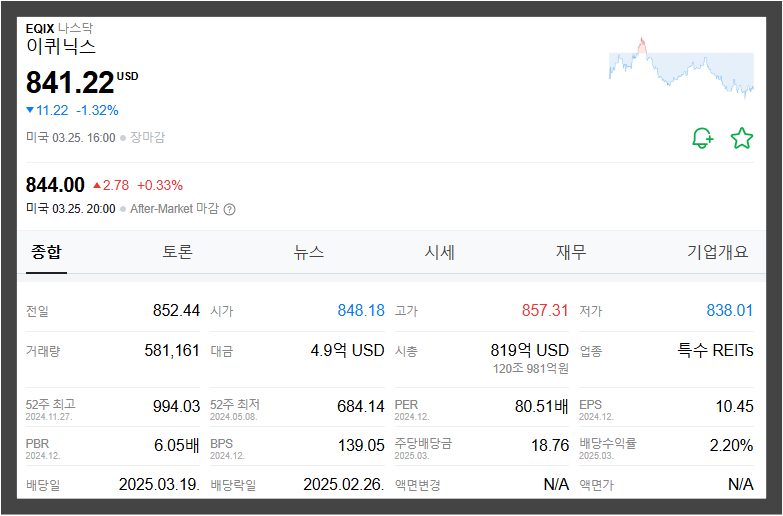Open the After-Market help question mark icon
The image size is (783, 516).
[229, 209]
